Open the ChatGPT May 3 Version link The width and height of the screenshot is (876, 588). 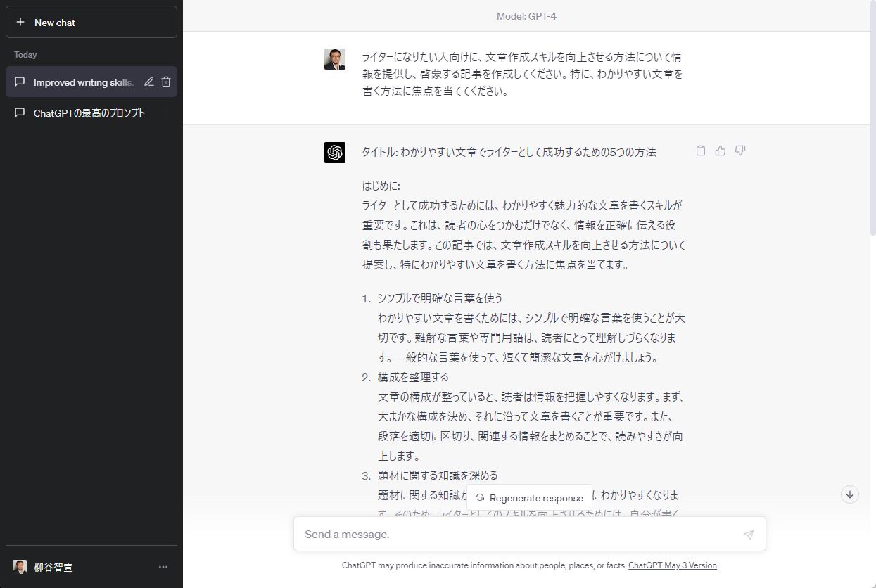[x=672, y=565]
